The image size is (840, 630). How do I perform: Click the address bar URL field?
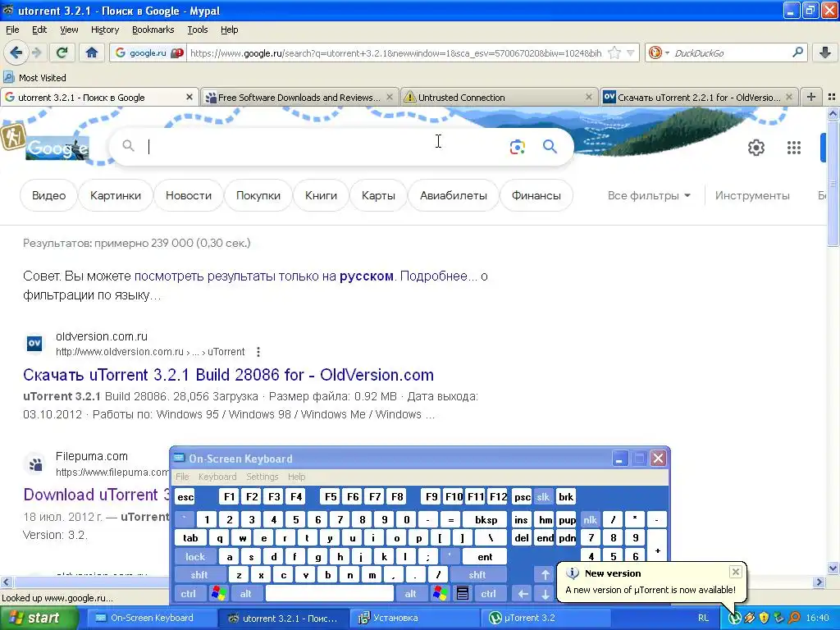pyautogui.click(x=396, y=52)
